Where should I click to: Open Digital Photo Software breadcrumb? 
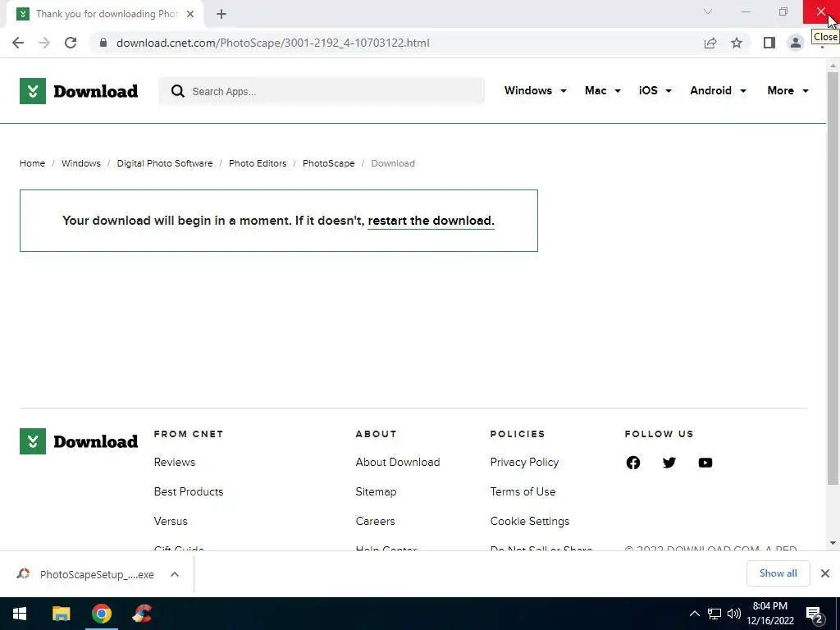164,163
